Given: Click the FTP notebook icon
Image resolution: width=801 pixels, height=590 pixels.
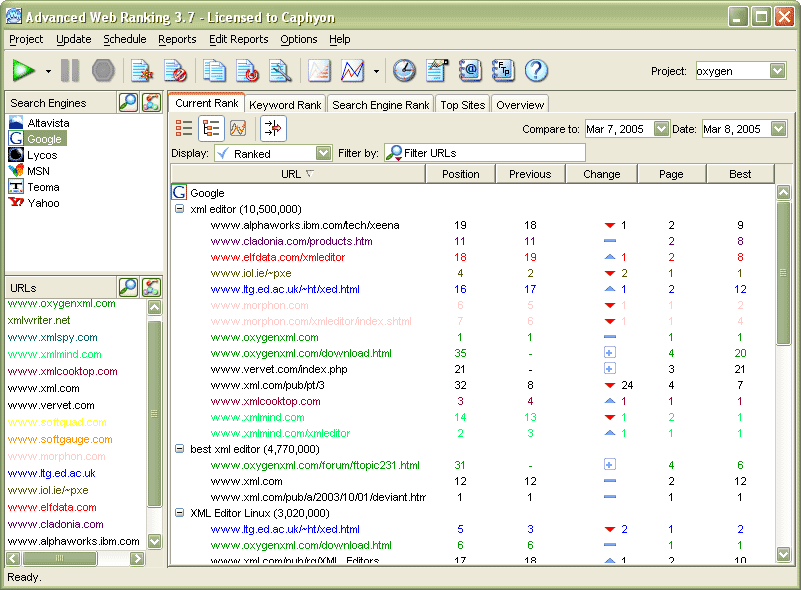Looking at the screenshot, I should (x=503, y=70).
